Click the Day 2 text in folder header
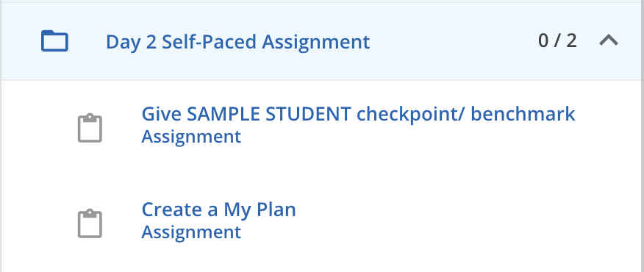The image size is (644, 272). pos(131,42)
